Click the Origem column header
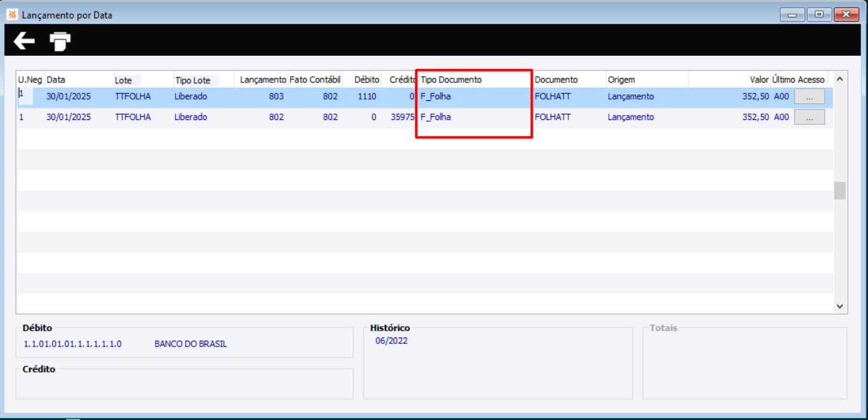 click(621, 80)
